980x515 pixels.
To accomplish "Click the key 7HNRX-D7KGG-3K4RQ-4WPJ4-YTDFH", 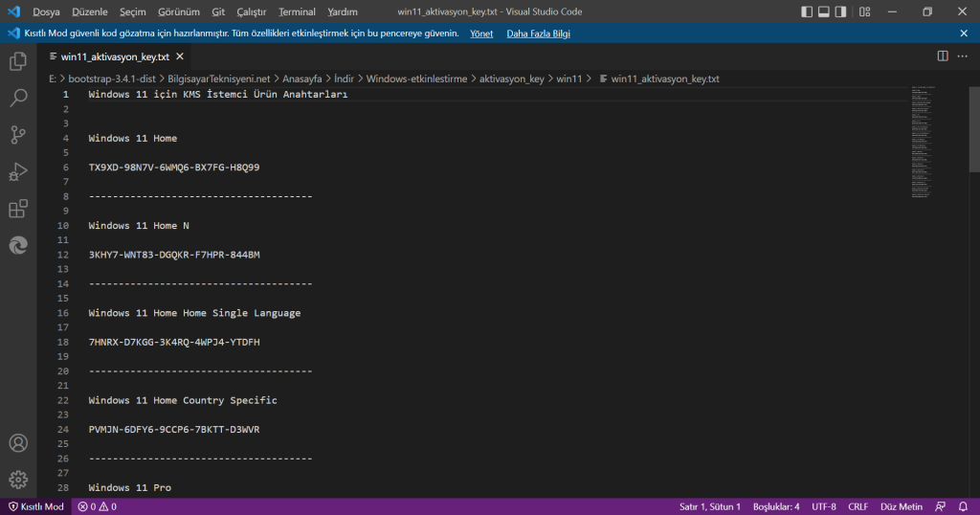I will point(174,343).
